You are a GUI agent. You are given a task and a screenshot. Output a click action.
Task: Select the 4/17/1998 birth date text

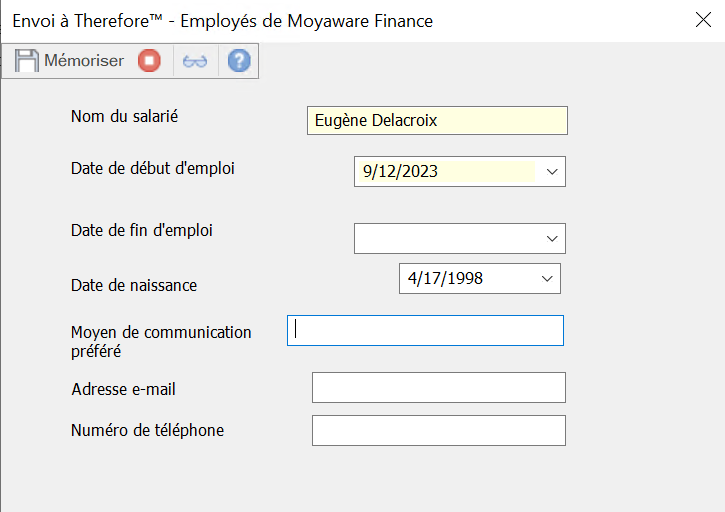click(x=445, y=278)
